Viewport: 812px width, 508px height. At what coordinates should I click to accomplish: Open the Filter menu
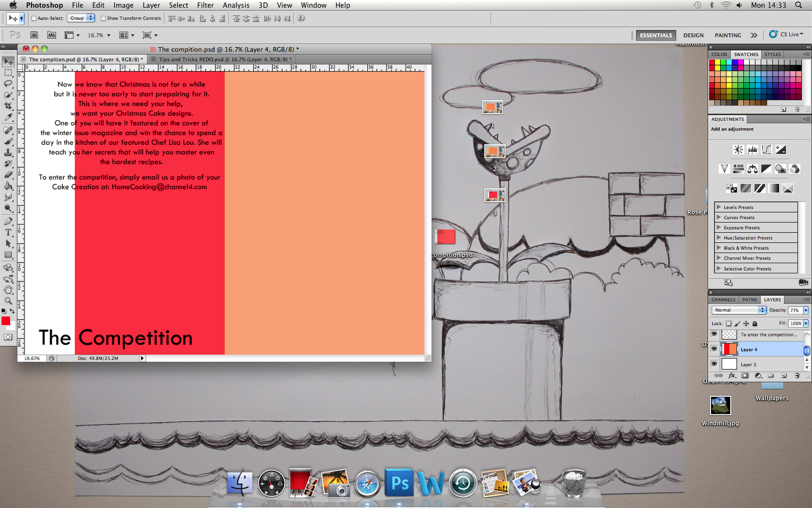click(205, 5)
